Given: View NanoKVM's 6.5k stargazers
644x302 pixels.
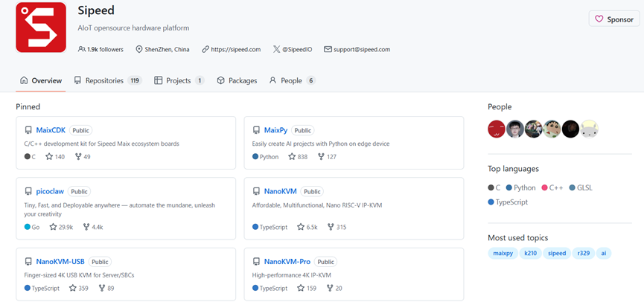Looking at the screenshot, I should click(x=307, y=227).
